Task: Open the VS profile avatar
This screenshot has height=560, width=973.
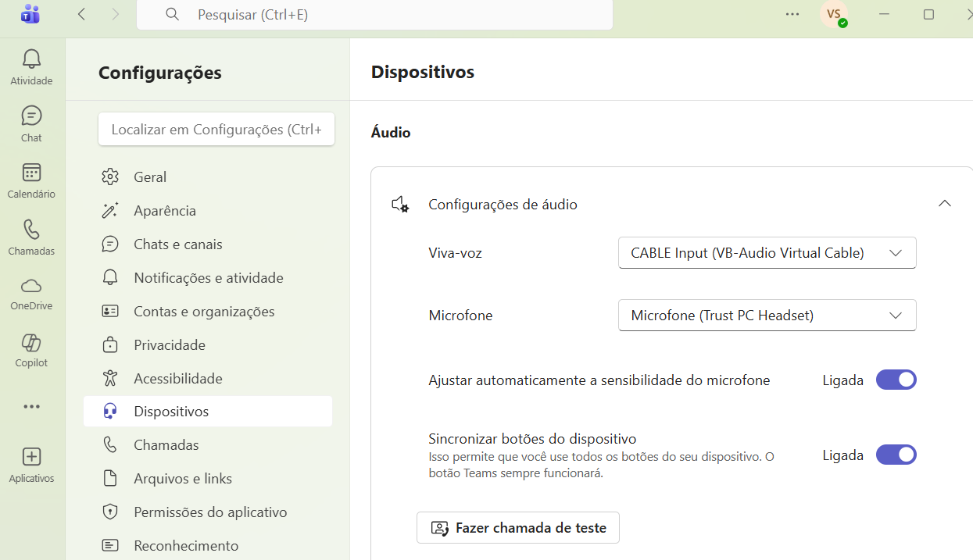Action: (834, 14)
